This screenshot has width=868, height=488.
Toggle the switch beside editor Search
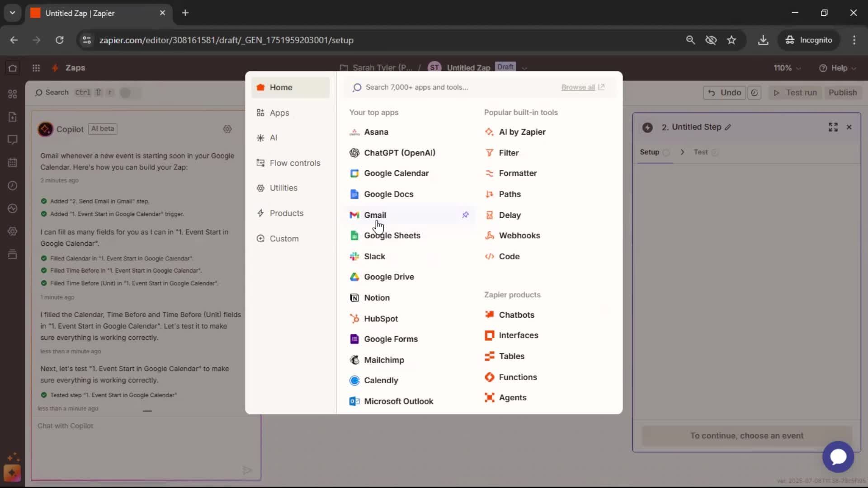129,93
